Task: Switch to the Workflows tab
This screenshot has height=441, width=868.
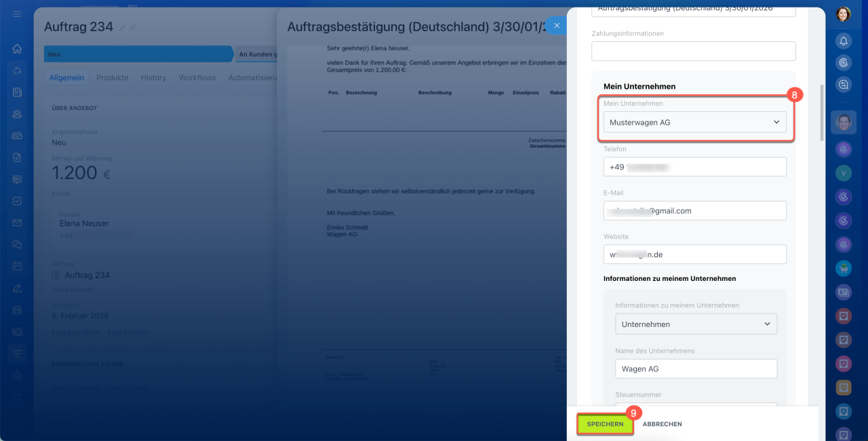Action: pos(197,77)
